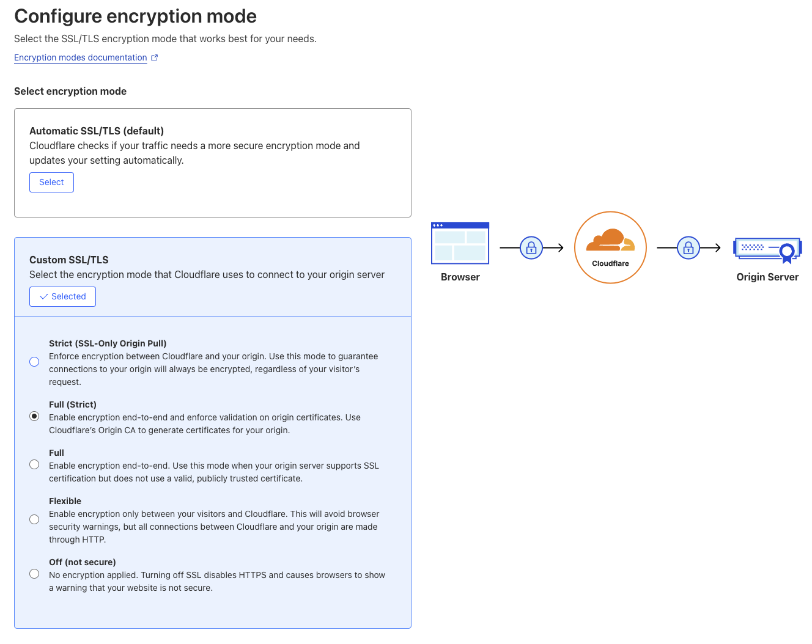
Task: Select Strict (SSL-Only Origin Pull) radio option
Action: [34, 362]
